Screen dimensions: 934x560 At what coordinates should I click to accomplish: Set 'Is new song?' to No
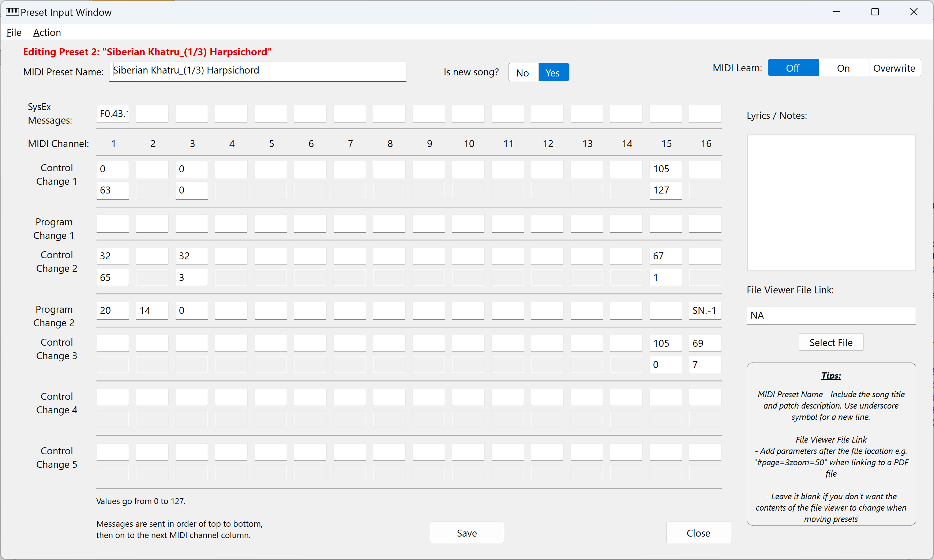click(523, 72)
